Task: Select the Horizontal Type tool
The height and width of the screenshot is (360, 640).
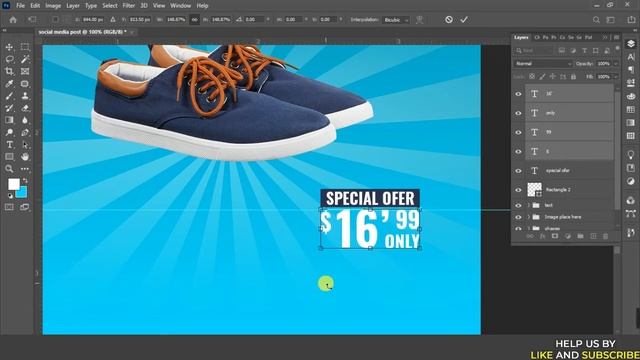Action: point(9,144)
